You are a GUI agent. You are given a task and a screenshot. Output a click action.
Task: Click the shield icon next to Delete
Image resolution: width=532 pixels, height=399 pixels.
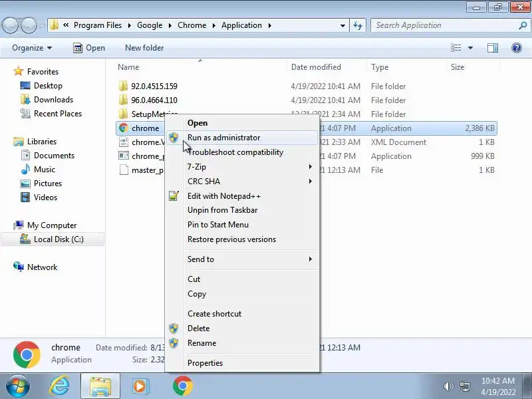(174, 328)
